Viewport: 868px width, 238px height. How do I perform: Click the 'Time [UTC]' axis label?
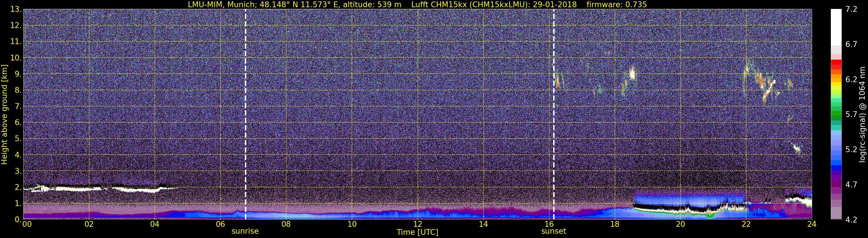click(417, 232)
